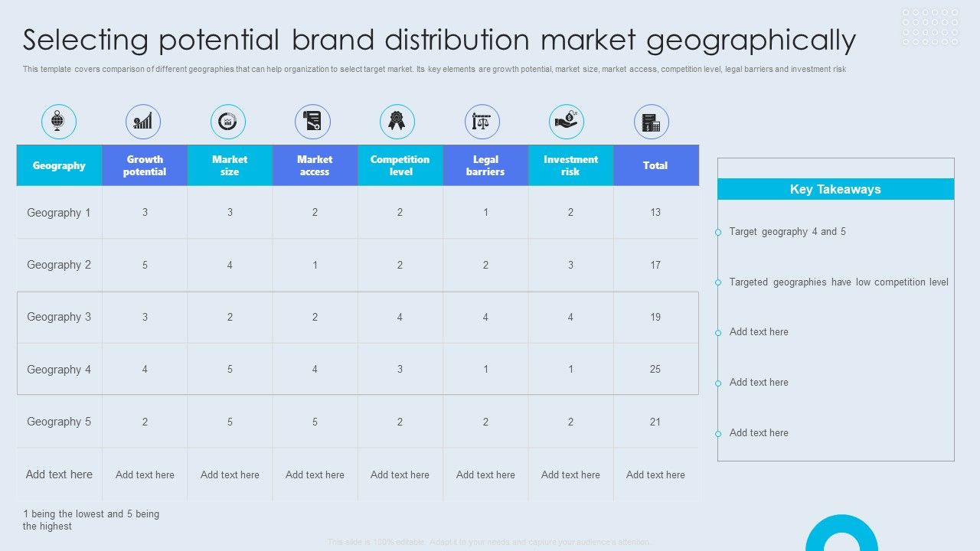Click the donut chart market size icon
The height and width of the screenshot is (551, 980).
tap(228, 122)
